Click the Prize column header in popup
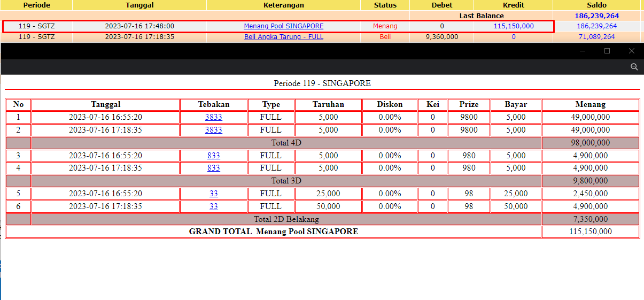The image size is (644, 300). (x=469, y=104)
